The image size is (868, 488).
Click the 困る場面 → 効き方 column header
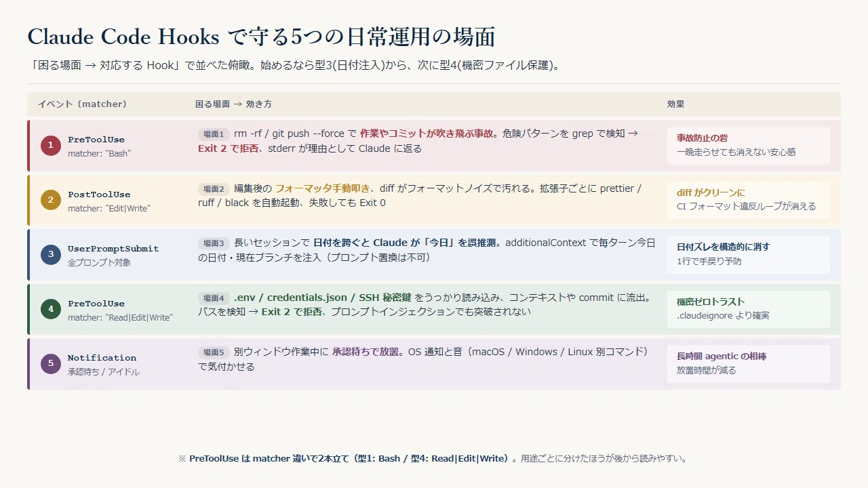(x=233, y=104)
